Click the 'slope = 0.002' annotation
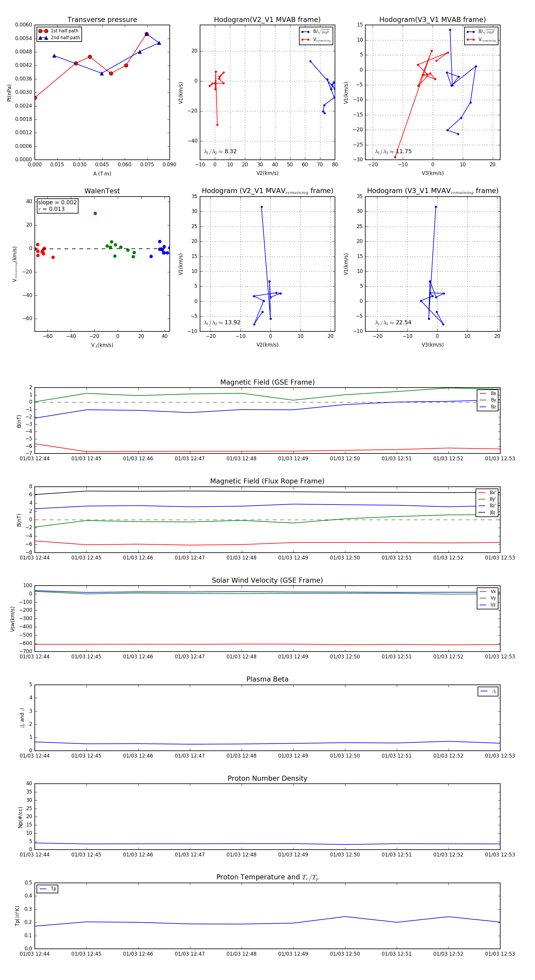 57,203
